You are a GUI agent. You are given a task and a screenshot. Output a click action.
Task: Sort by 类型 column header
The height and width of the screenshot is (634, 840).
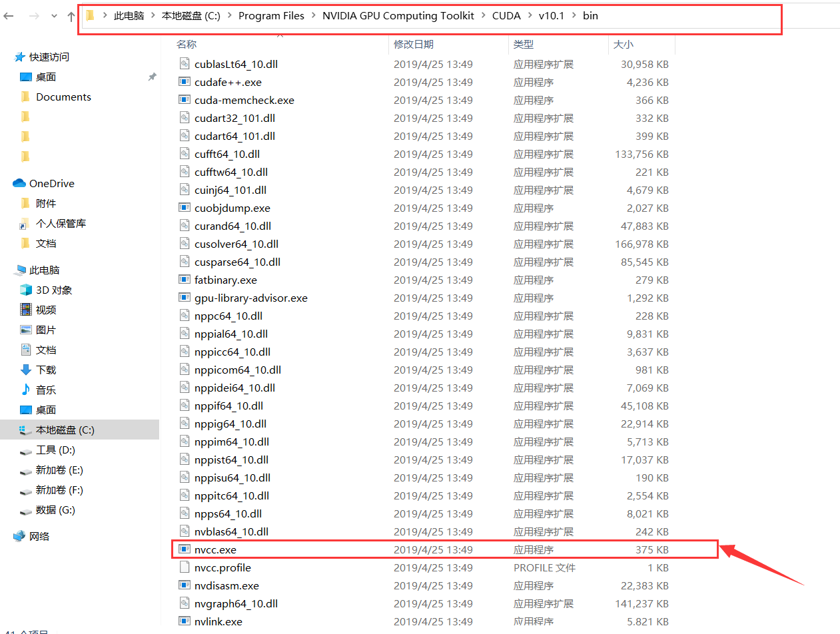523,44
